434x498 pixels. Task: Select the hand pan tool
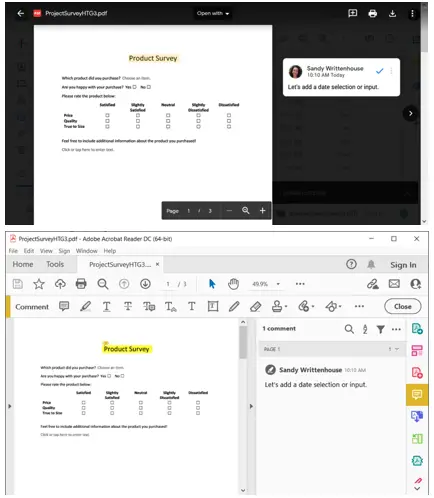click(x=233, y=284)
